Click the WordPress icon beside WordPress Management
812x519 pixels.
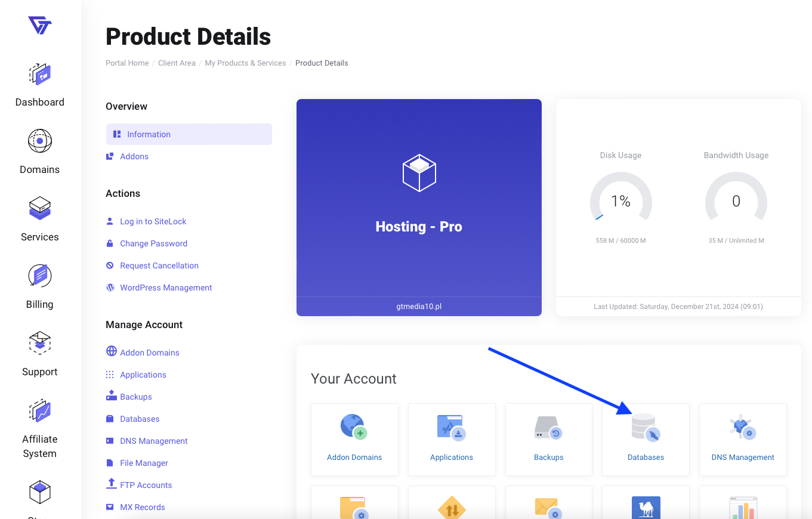point(110,288)
